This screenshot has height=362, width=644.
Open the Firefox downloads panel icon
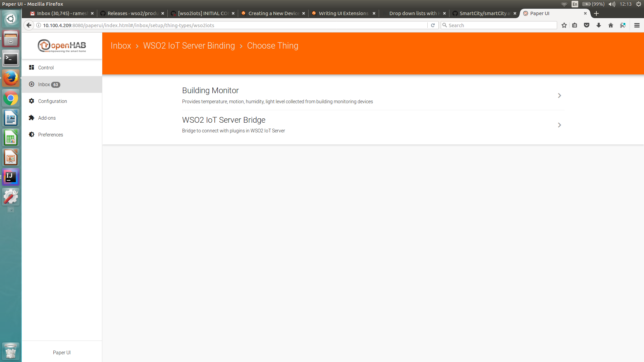pos(599,25)
